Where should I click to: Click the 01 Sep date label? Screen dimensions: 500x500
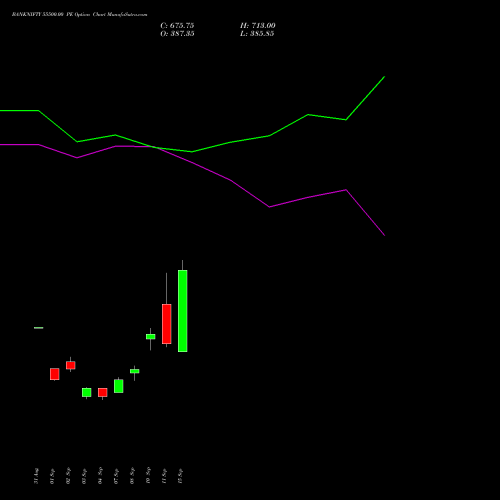(x=52, y=476)
